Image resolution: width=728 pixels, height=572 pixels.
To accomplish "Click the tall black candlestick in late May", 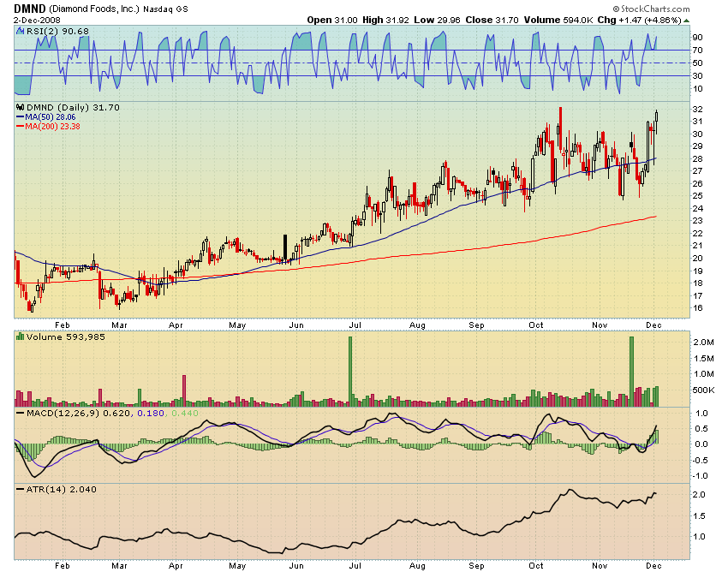I will (285, 249).
